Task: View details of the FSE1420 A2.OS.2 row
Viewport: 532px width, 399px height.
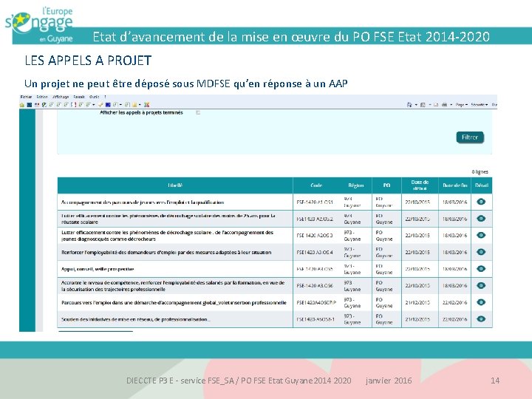Action: tap(481, 219)
